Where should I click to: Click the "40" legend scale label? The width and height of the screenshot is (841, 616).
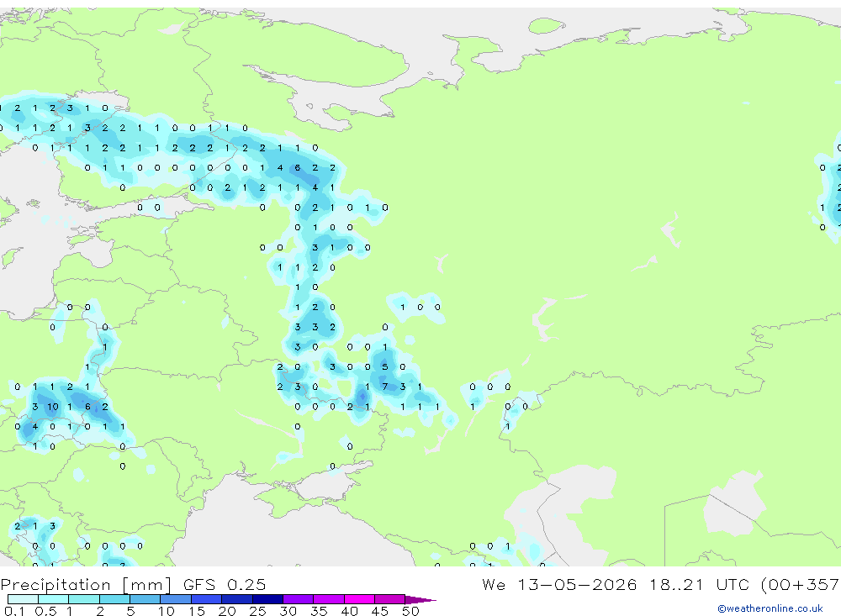pyautogui.click(x=349, y=611)
